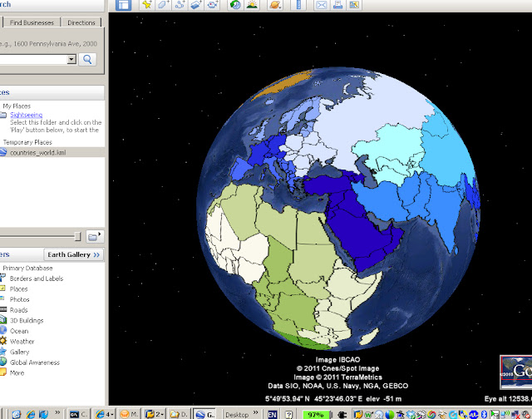Select countries_world.kml in Temporary Places
This screenshot has width=532, height=419.
pos(37,153)
